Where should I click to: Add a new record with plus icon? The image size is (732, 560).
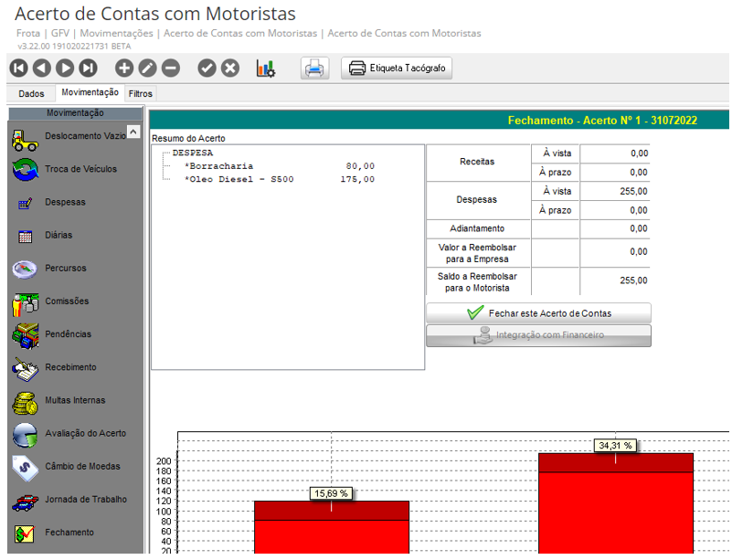124,68
